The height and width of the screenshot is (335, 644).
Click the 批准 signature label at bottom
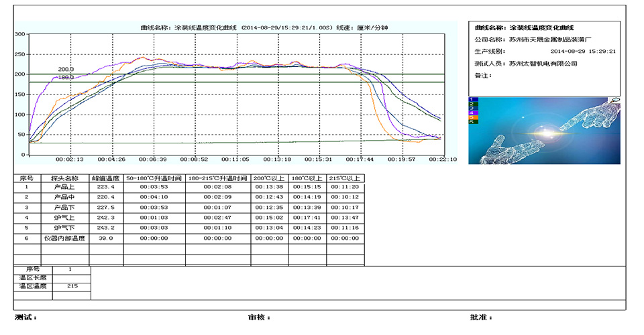pyautogui.click(x=481, y=318)
